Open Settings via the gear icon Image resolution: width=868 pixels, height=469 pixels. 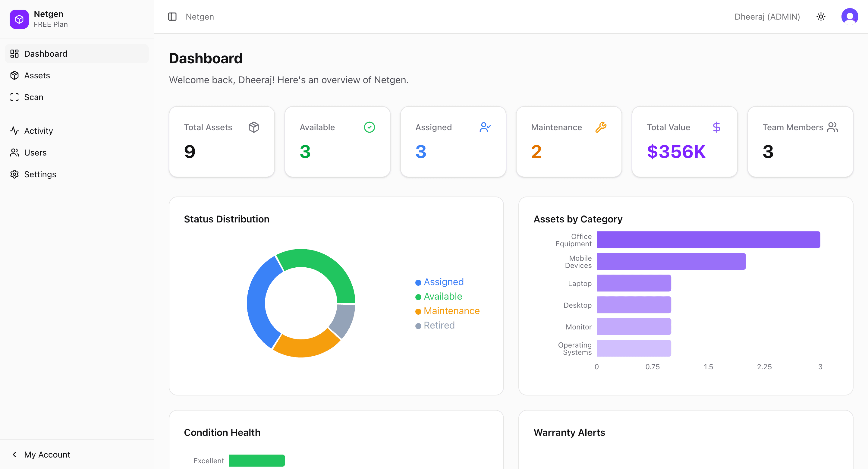point(14,174)
